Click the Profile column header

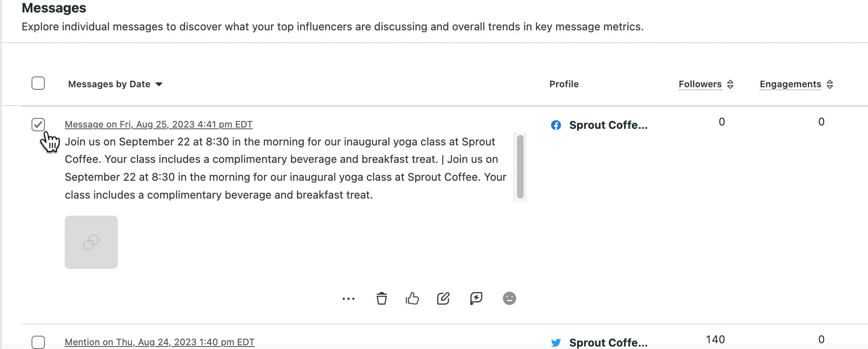coord(563,84)
